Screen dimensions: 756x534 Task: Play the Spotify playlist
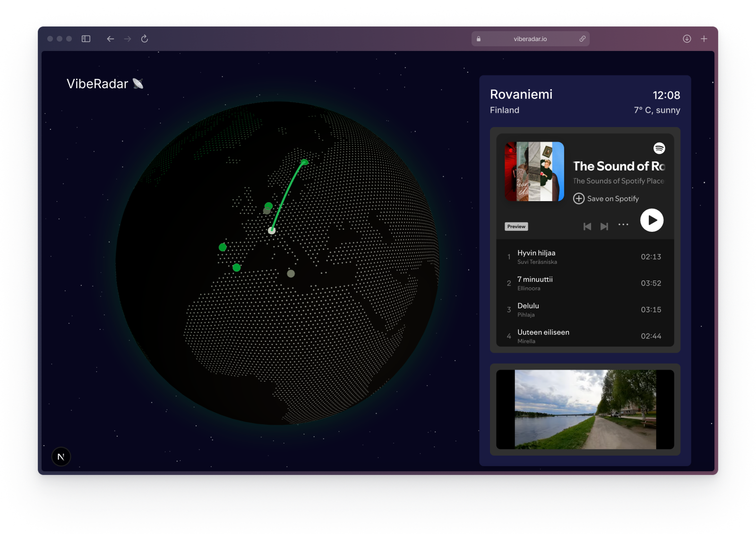click(x=652, y=220)
